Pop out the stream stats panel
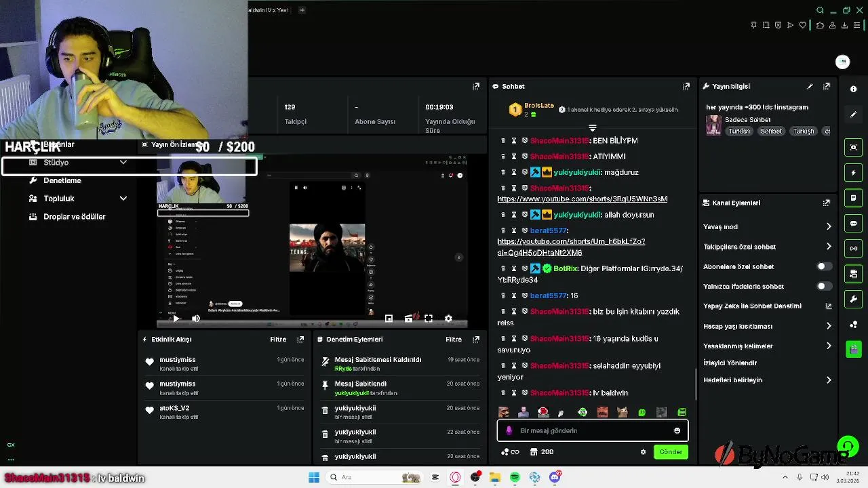 [475, 86]
